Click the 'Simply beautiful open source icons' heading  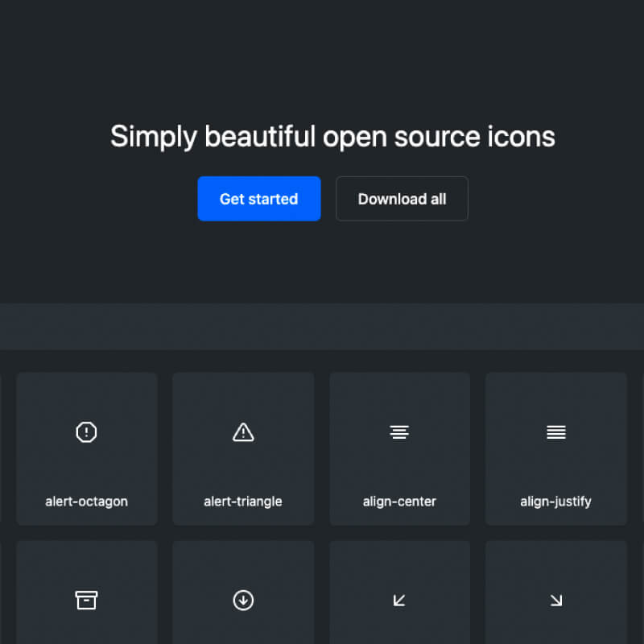332,137
